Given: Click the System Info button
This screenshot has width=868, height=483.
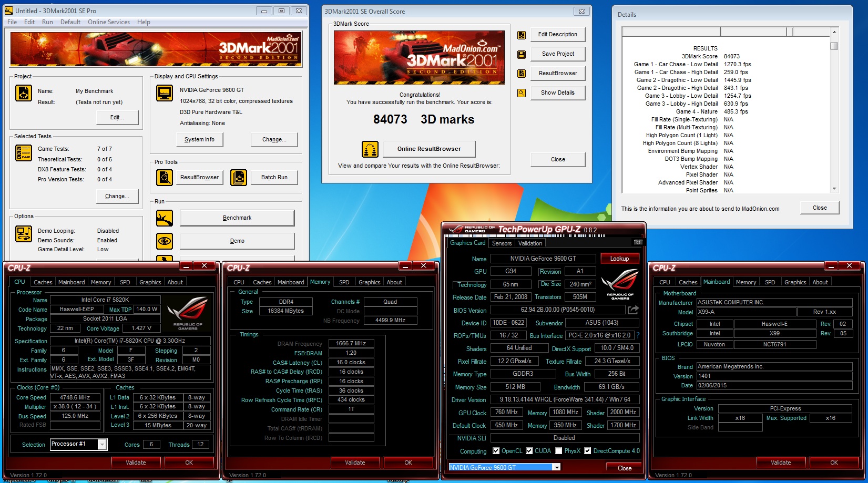Looking at the screenshot, I should [x=199, y=139].
